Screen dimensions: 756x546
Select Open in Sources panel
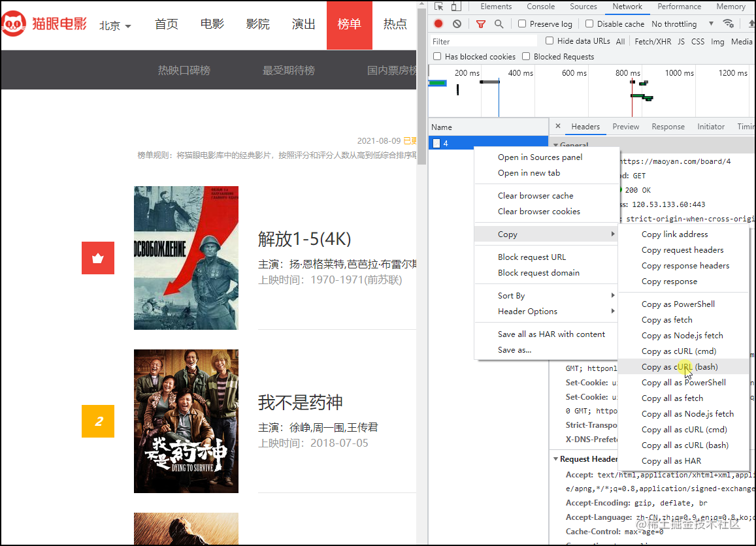[546, 157]
